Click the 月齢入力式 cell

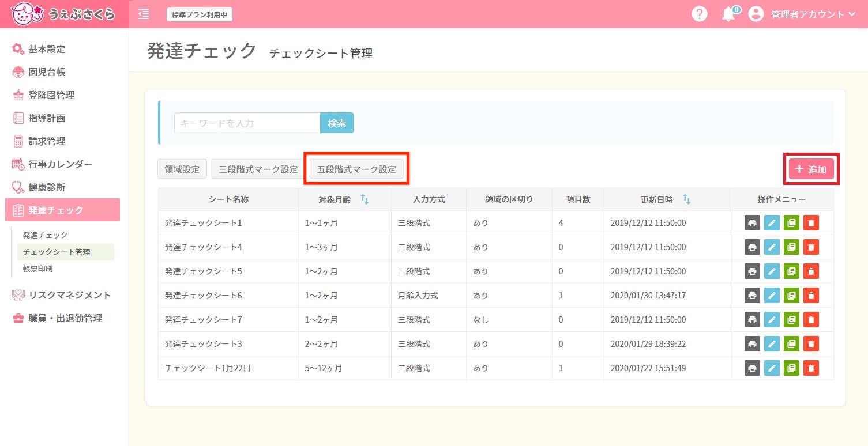click(x=429, y=296)
